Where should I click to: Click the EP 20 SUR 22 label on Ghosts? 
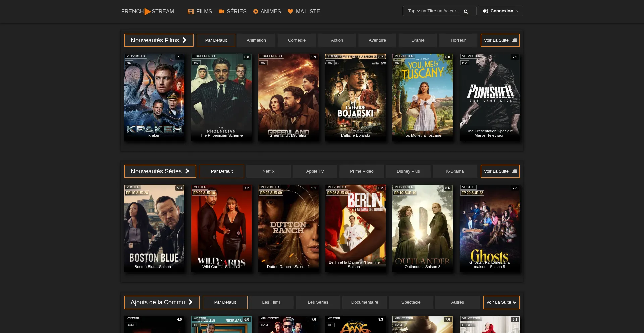[472, 193]
